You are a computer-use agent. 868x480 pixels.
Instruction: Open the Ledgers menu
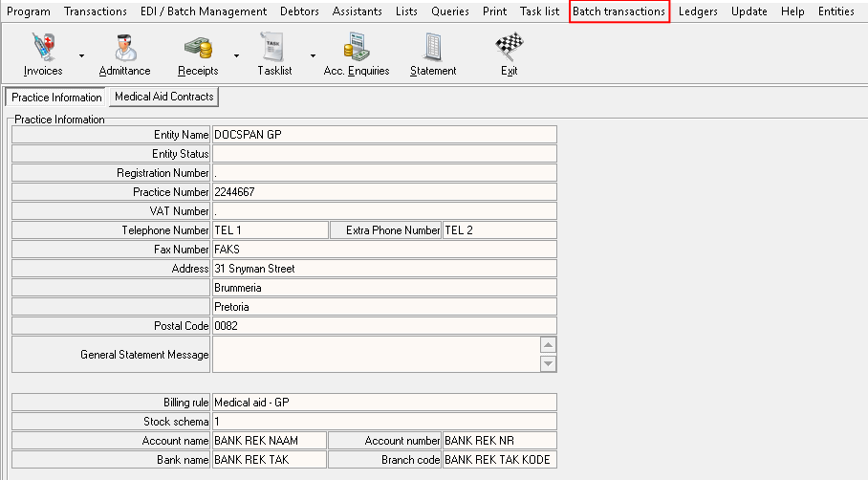698,11
